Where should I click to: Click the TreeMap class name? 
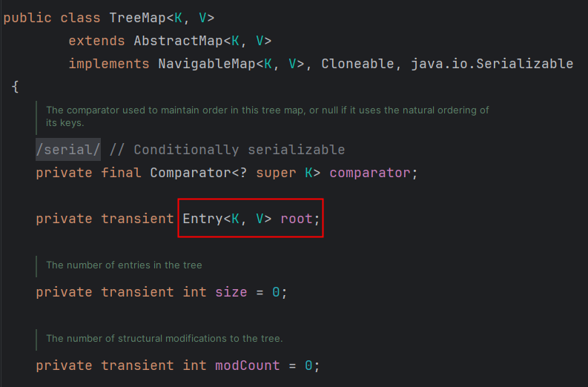click(138, 18)
